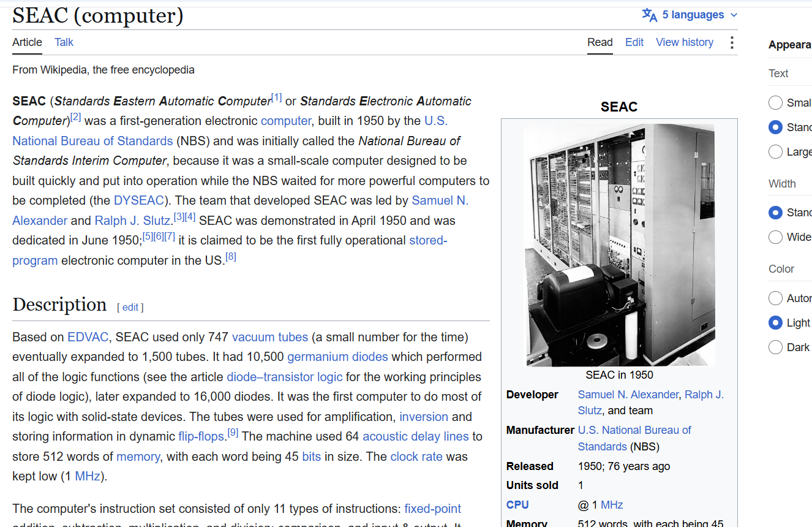Viewport: 812px width, 527px height.
Task: Edit the Description section
Action: tap(130, 308)
